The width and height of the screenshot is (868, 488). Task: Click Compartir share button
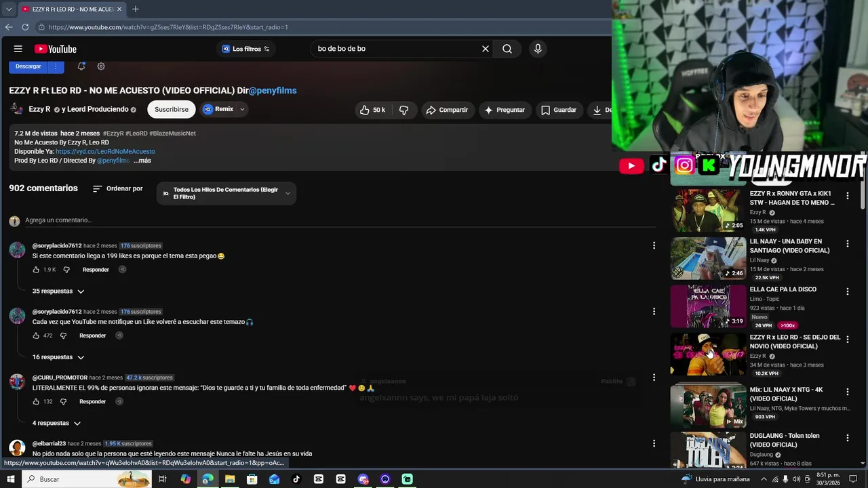click(x=447, y=110)
